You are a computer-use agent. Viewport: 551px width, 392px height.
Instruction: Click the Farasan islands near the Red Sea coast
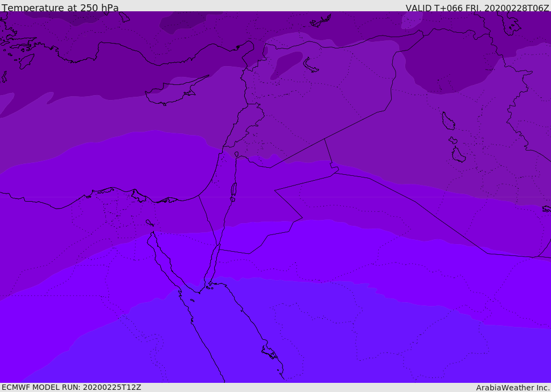(270, 352)
